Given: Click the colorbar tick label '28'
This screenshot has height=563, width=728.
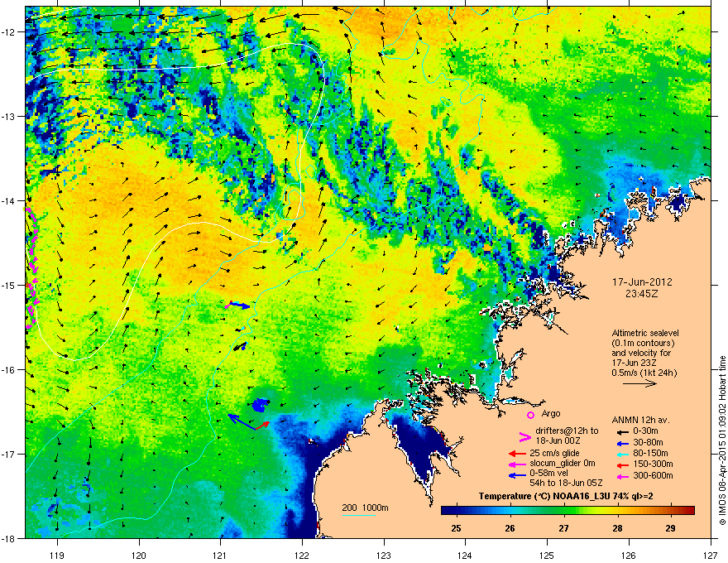Looking at the screenshot, I should pyautogui.click(x=617, y=528).
